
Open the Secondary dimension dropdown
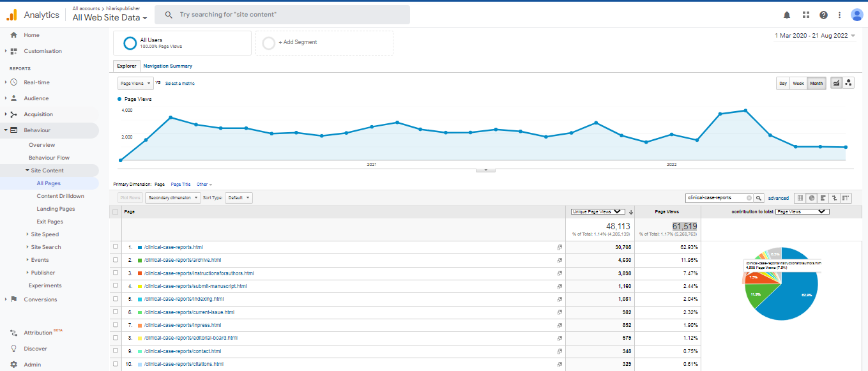pos(172,198)
